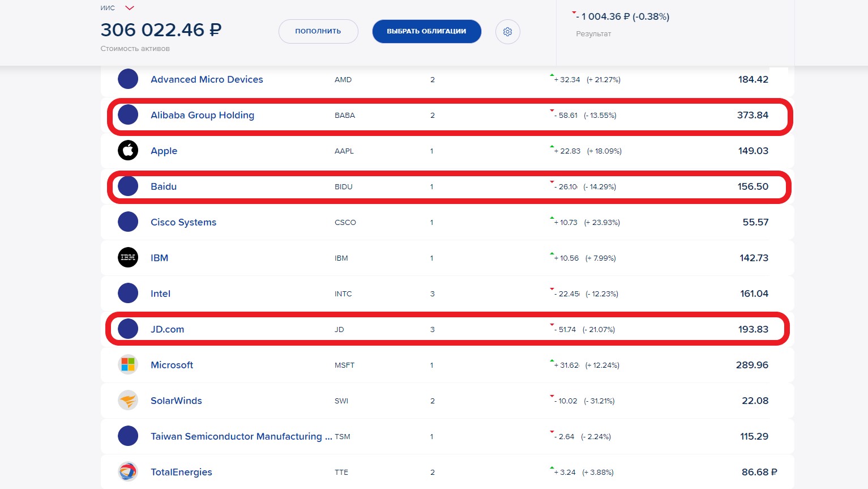Click the Intel logo circle

[128, 294]
